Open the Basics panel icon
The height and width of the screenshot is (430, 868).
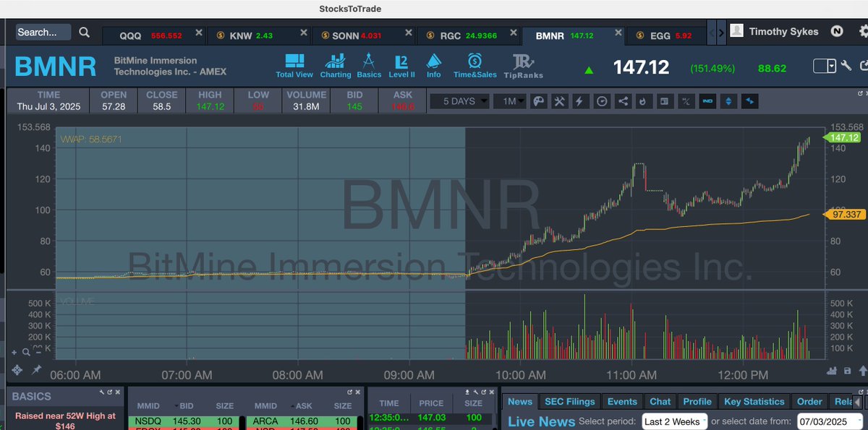pyautogui.click(x=368, y=66)
